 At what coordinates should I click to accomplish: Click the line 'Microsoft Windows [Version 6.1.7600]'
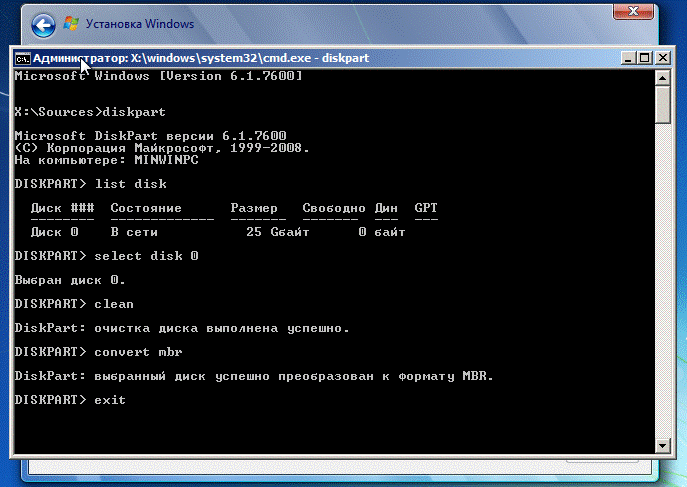158,76
